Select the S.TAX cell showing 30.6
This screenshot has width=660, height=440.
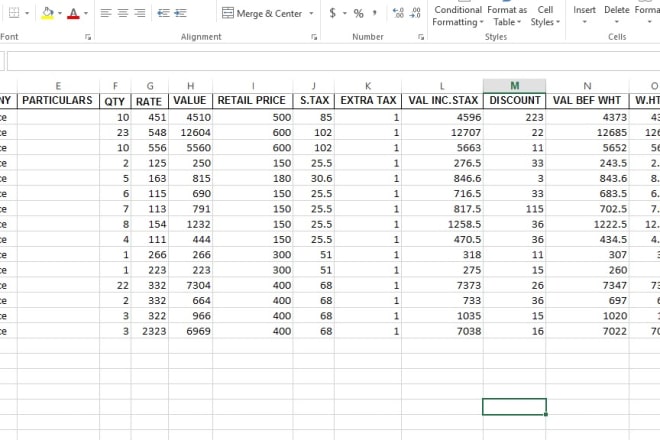314,179
